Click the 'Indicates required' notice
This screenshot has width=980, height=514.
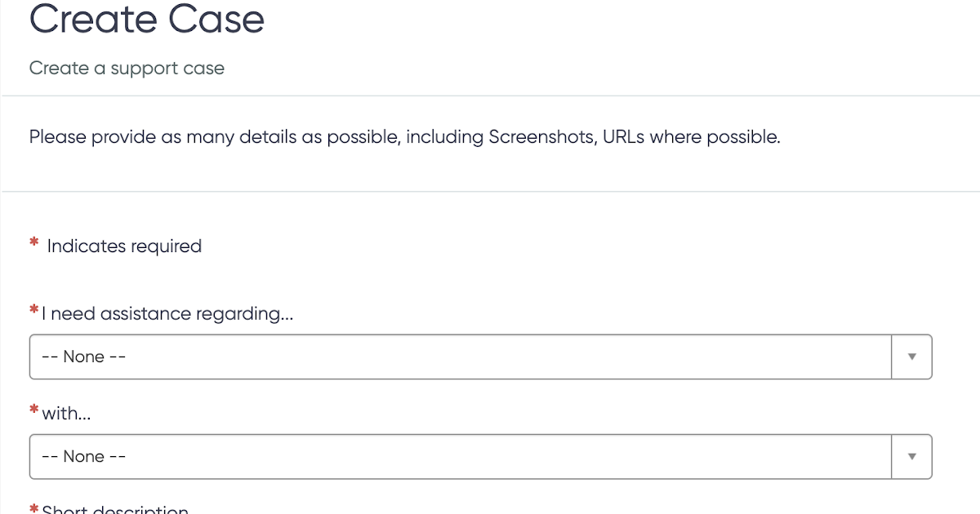124,246
